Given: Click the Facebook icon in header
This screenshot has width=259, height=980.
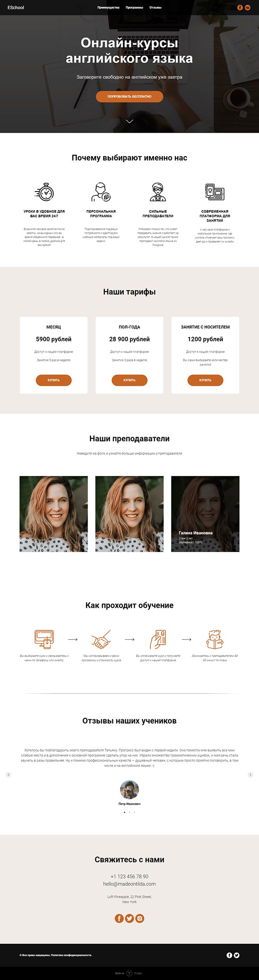Looking at the screenshot, I should (240, 7).
